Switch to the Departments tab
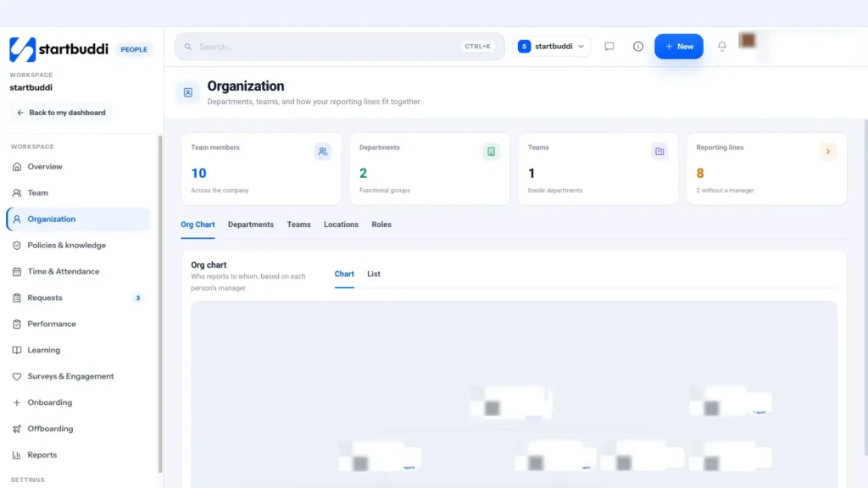The height and width of the screenshot is (488, 868). [251, 225]
